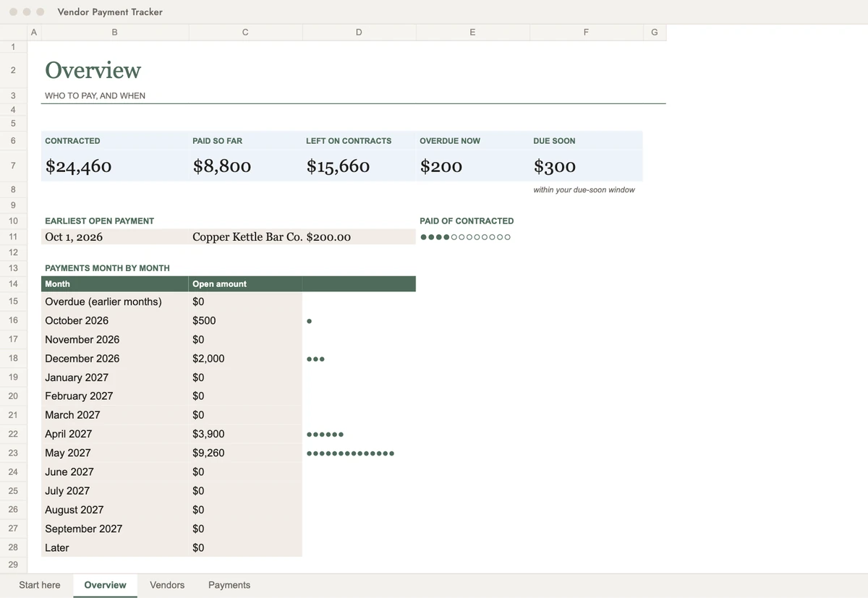Select the November 2026 cell
868x598 pixels.
tap(82, 339)
